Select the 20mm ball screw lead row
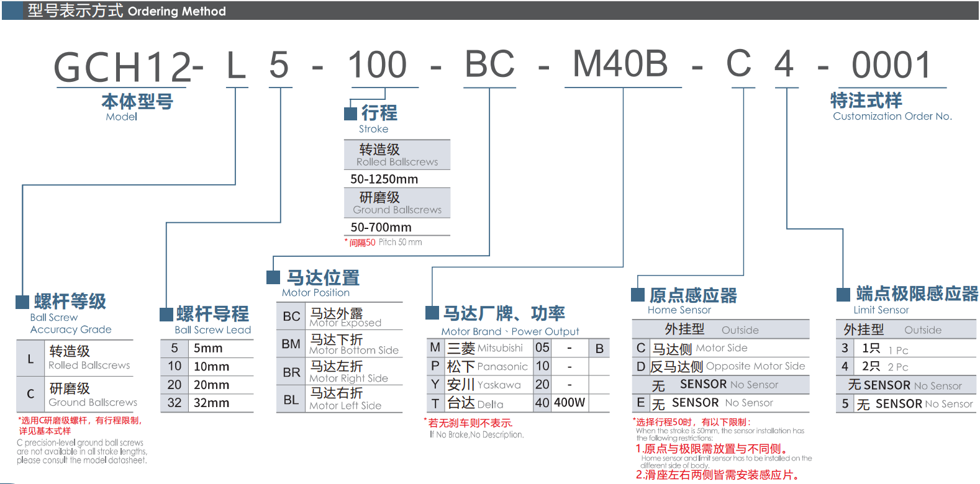This screenshot has width=980, height=484. pos(207,385)
